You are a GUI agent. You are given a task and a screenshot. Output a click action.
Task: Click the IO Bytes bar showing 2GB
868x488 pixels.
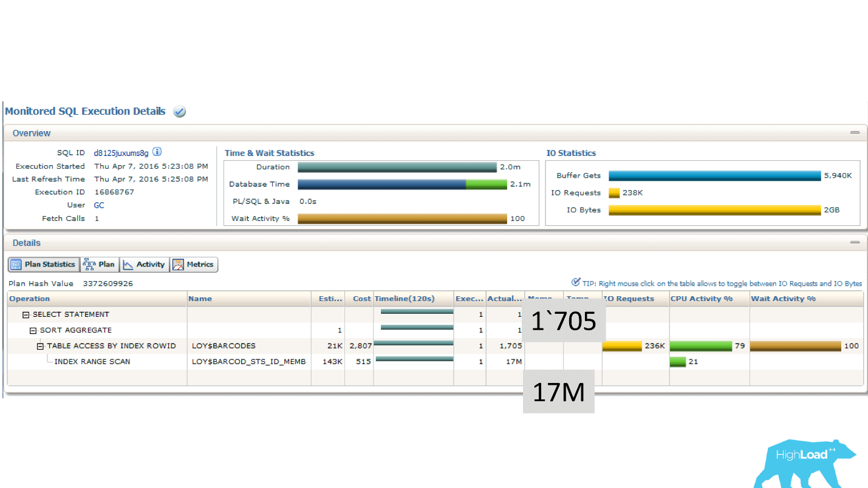coord(715,210)
